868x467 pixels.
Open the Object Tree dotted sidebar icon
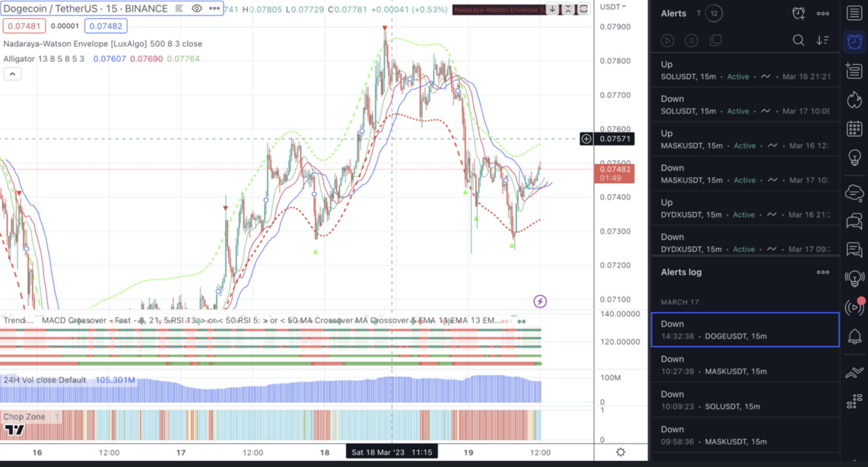coord(854,401)
